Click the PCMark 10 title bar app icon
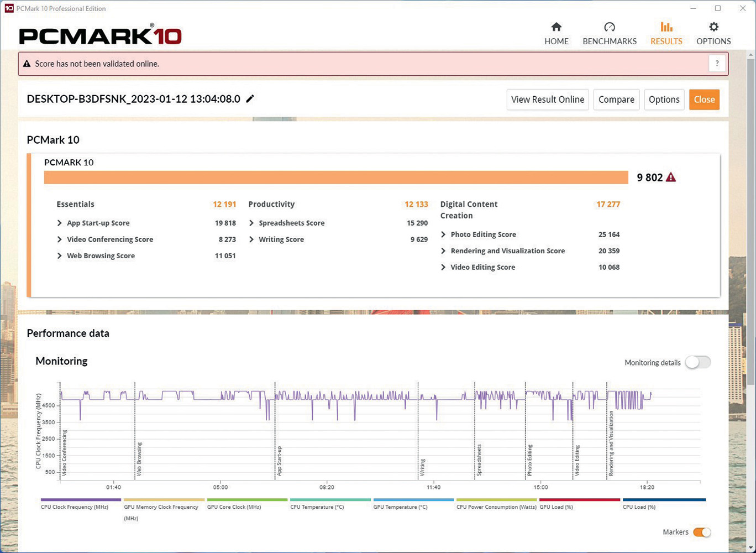The width and height of the screenshot is (756, 553). pyautogui.click(x=8, y=8)
